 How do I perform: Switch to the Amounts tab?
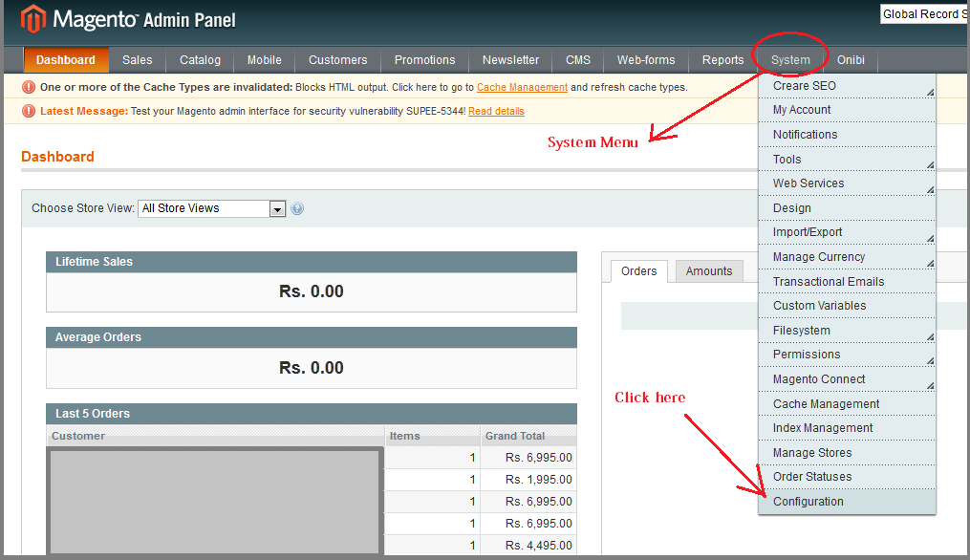(709, 271)
